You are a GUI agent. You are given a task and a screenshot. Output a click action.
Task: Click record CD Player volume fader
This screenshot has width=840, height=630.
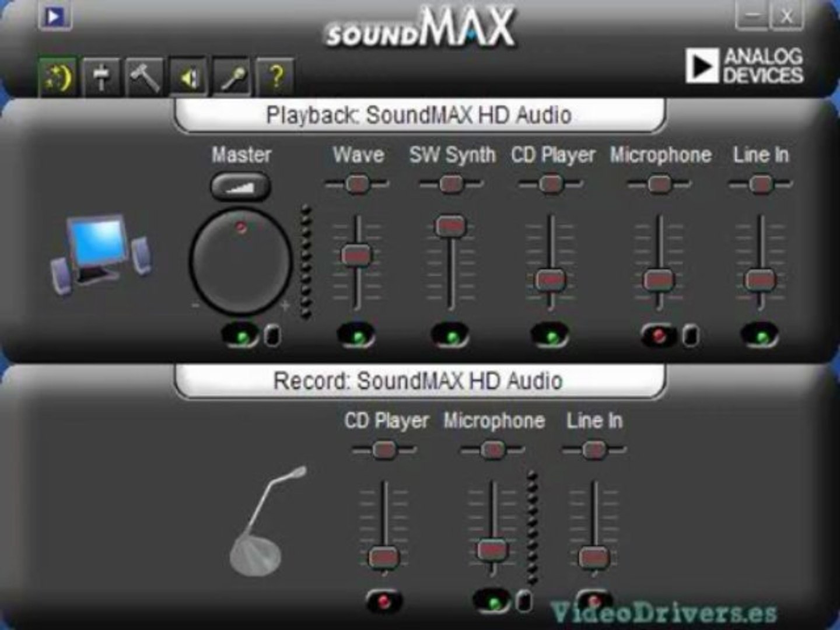(x=384, y=557)
